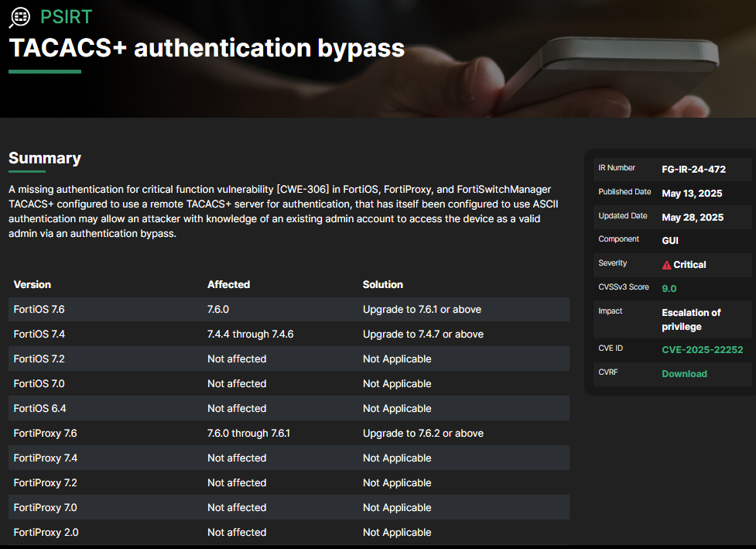Click the "Severity" label
Screen dimensions: 756x549
pos(612,263)
